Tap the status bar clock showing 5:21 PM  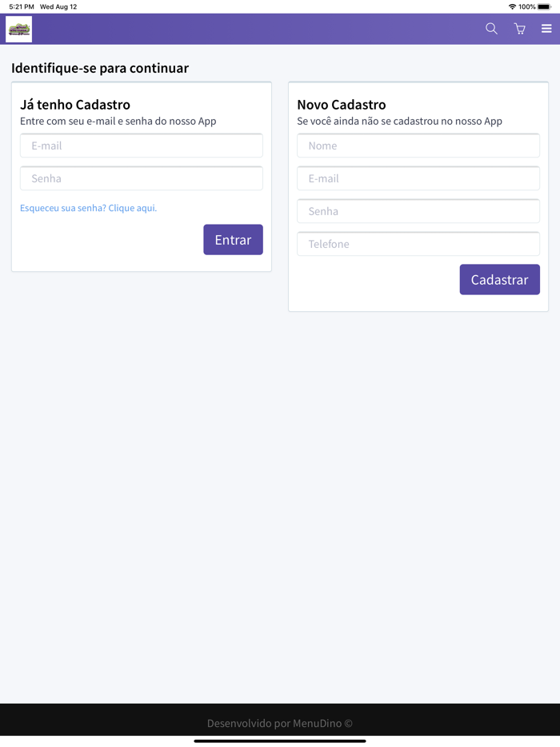click(x=22, y=6)
